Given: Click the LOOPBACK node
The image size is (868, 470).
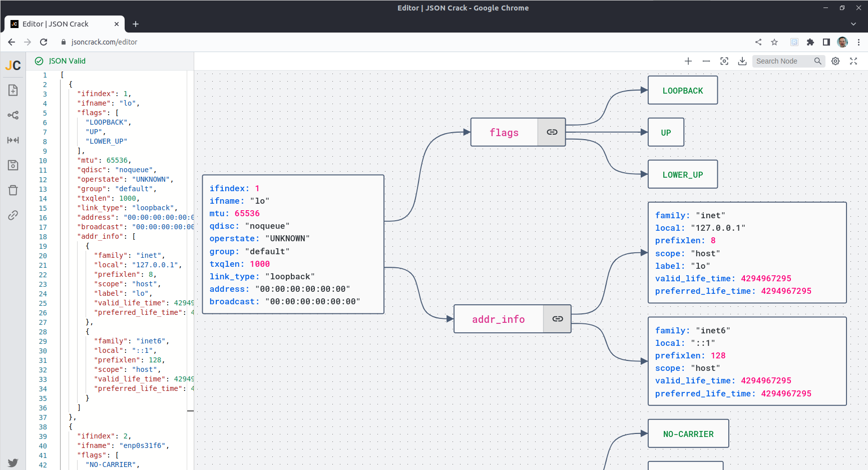Looking at the screenshot, I should [682, 91].
